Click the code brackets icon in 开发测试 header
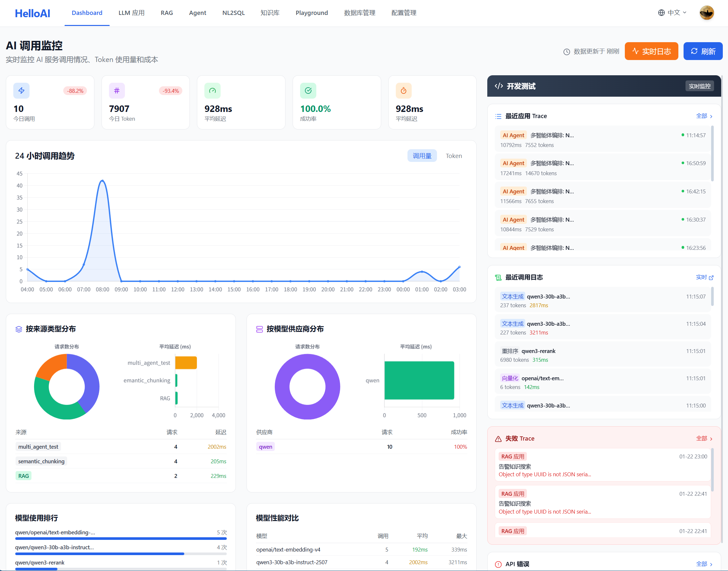The height and width of the screenshot is (571, 728). pyautogui.click(x=499, y=86)
